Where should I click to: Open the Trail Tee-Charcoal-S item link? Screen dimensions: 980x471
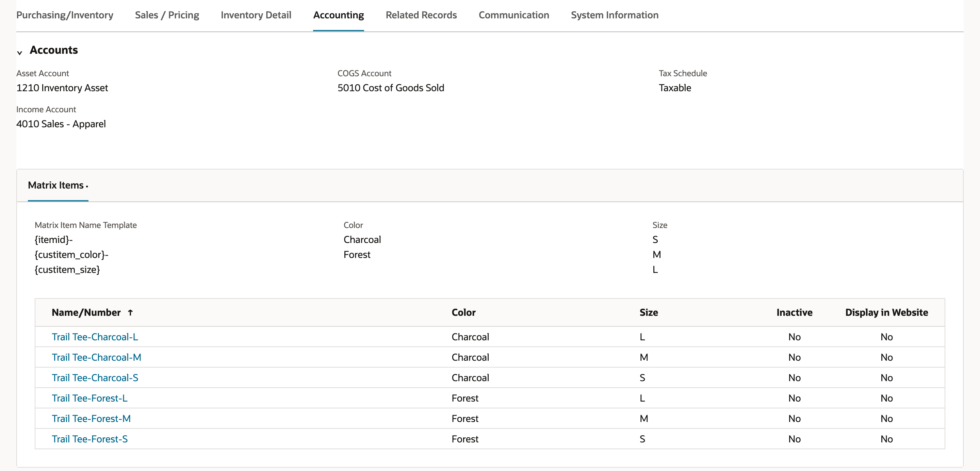pyautogui.click(x=95, y=378)
